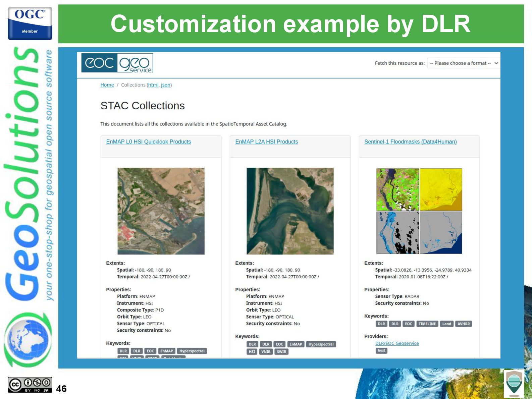Click the host provider role tag
Image resolution: width=532 pixels, height=399 pixels.
pos(381,351)
